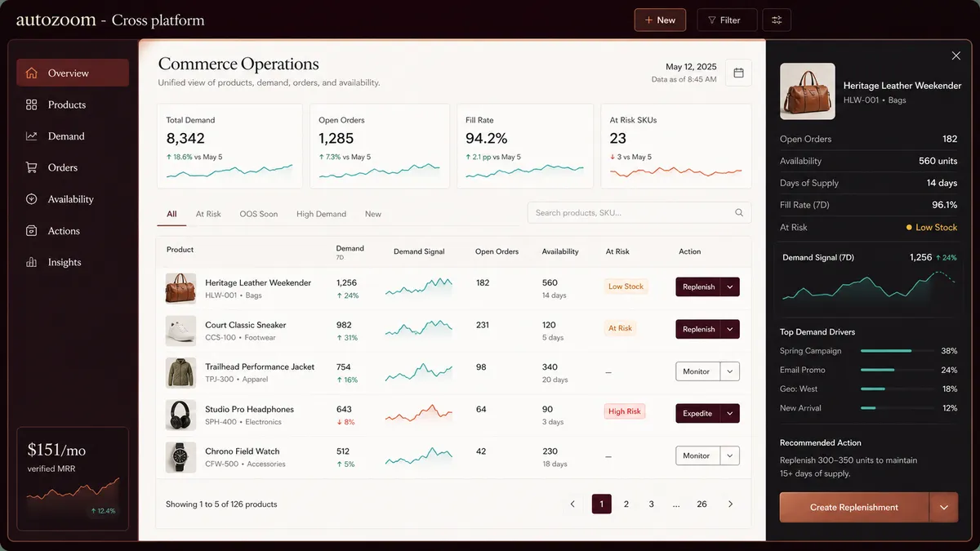Select the At Risk tab
The image size is (980, 551).
[x=208, y=214]
